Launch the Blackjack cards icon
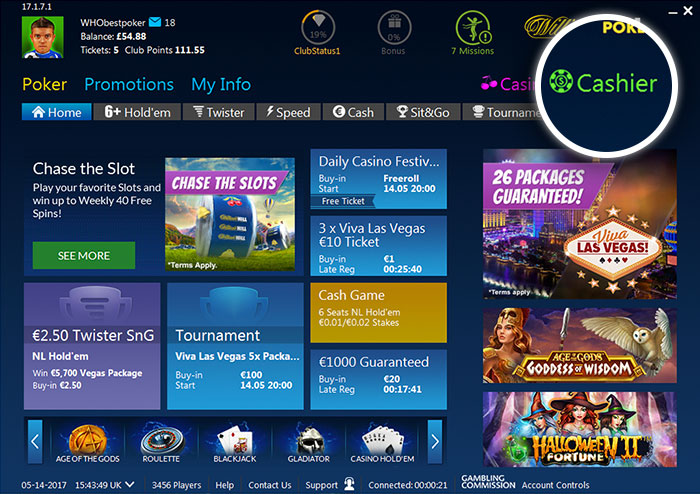 (x=235, y=439)
